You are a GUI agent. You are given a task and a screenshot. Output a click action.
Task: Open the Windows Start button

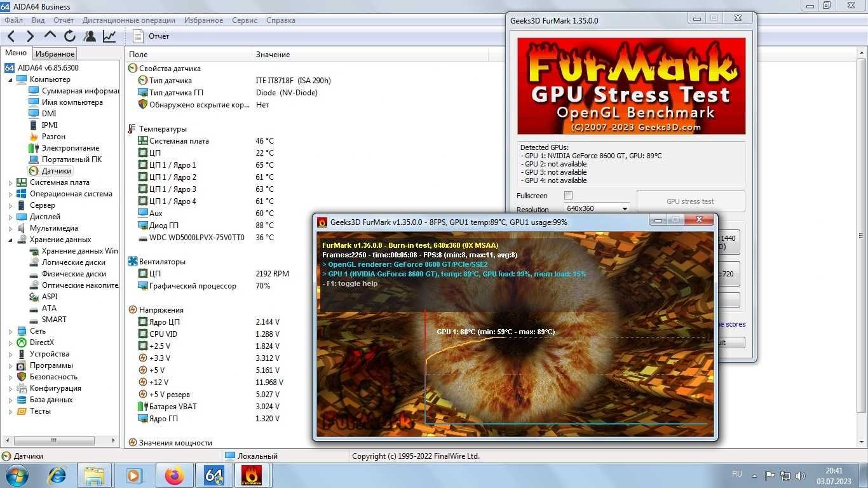click(x=16, y=475)
